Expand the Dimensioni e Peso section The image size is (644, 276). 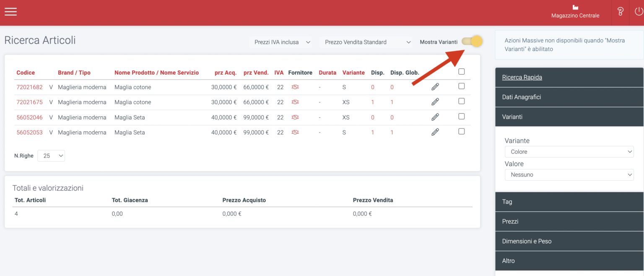click(569, 241)
